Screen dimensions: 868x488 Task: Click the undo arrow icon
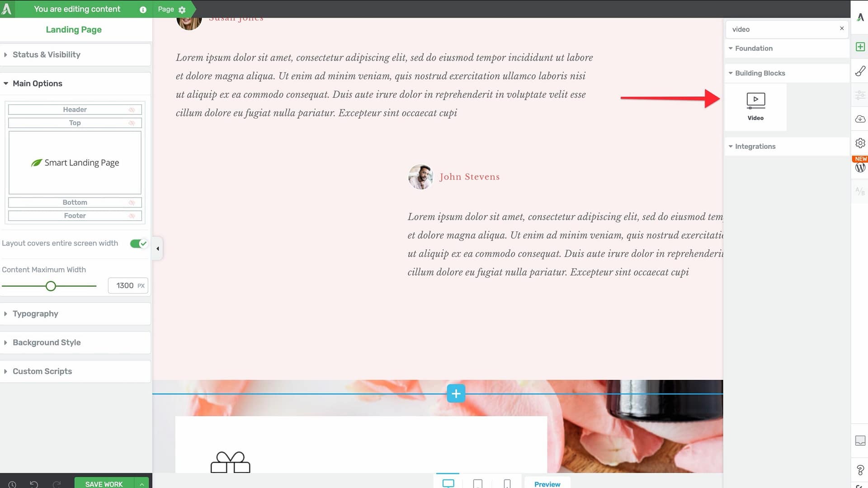pos(34,484)
